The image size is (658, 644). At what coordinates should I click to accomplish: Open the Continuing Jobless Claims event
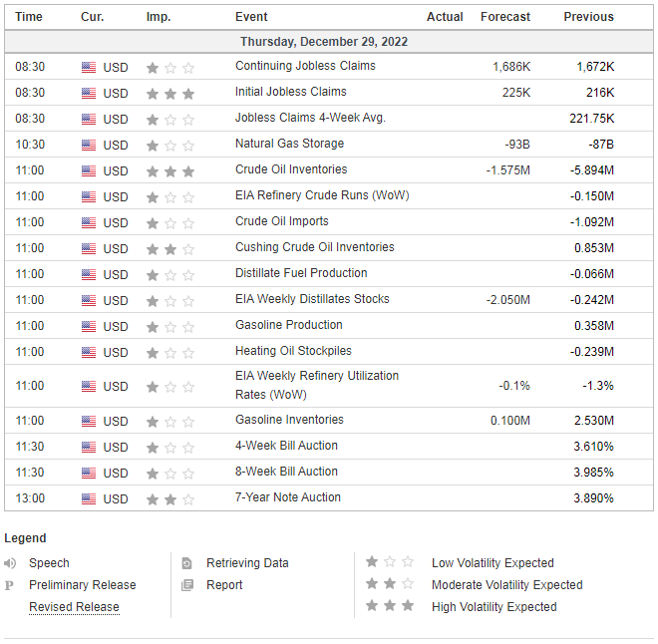[305, 66]
